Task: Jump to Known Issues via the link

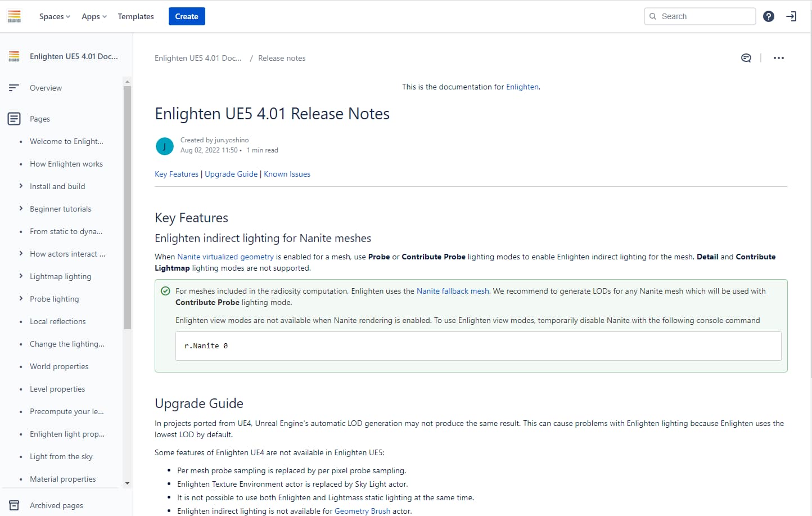Action: tap(287, 174)
